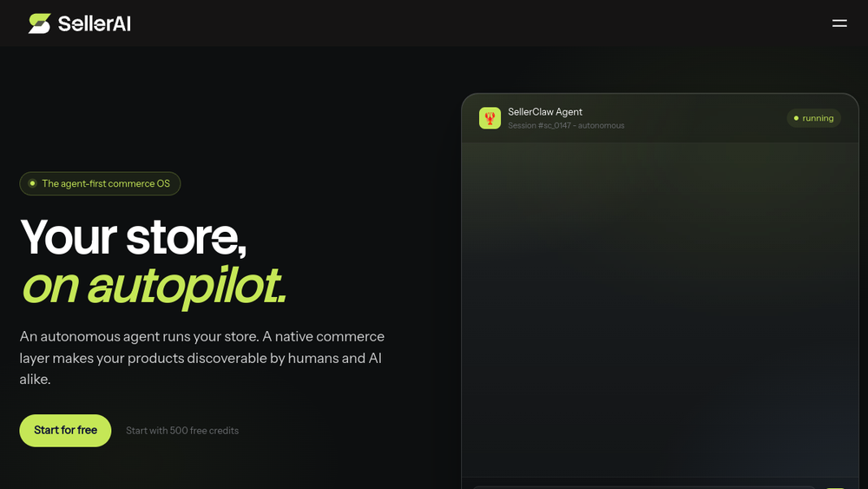
Task: Click the SellerAI wordmark in header
Action: pos(94,23)
